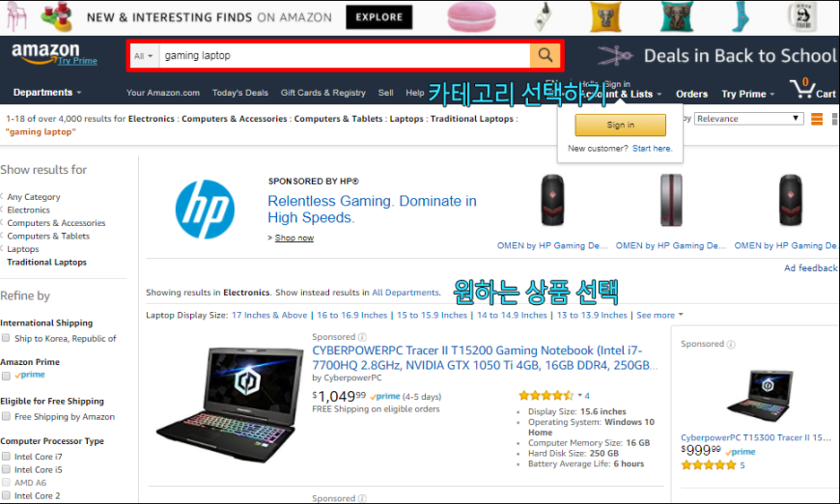Viewport: 840px width, 504px height.
Task: Click the Ad feedback link
Action: tap(810, 267)
